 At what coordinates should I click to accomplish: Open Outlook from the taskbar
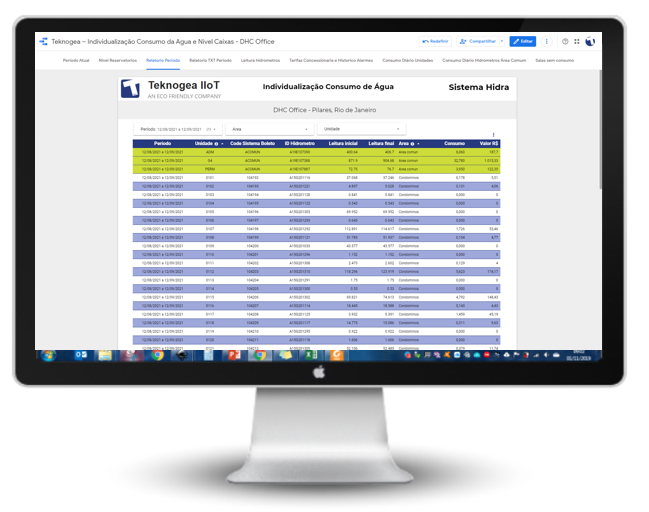[81, 356]
